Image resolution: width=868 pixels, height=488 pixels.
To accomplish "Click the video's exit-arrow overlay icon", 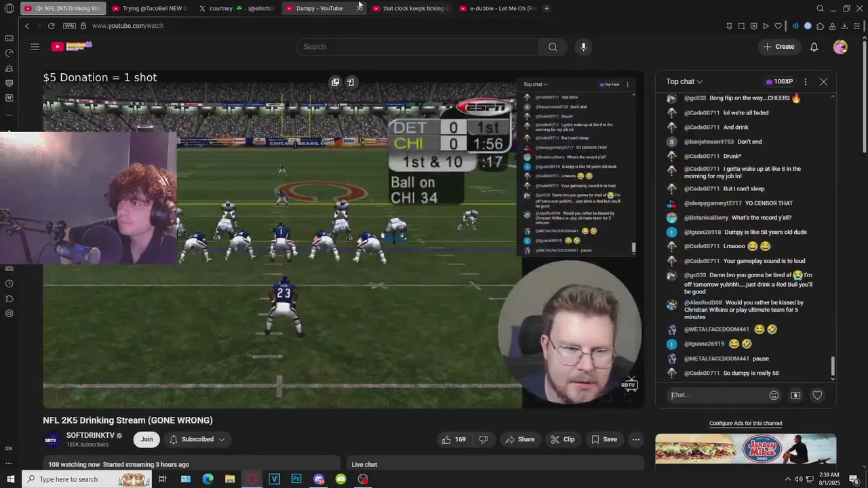I will pos(350,82).
